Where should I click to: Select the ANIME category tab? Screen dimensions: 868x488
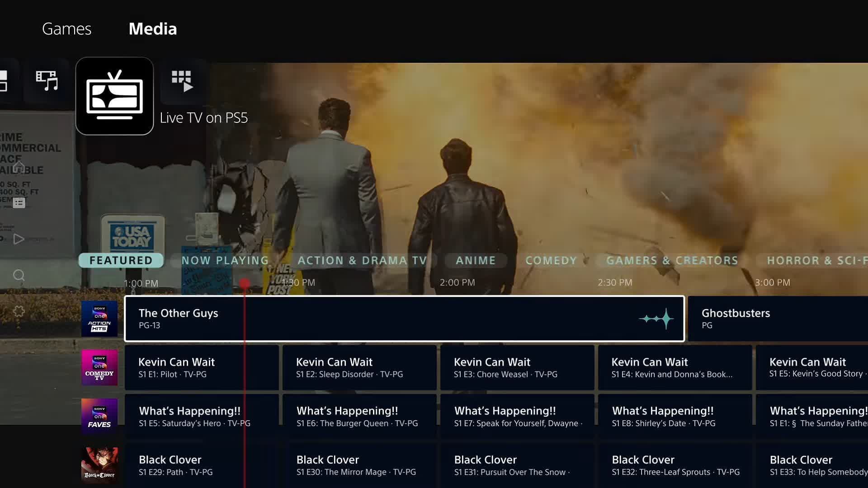point(476,260)
